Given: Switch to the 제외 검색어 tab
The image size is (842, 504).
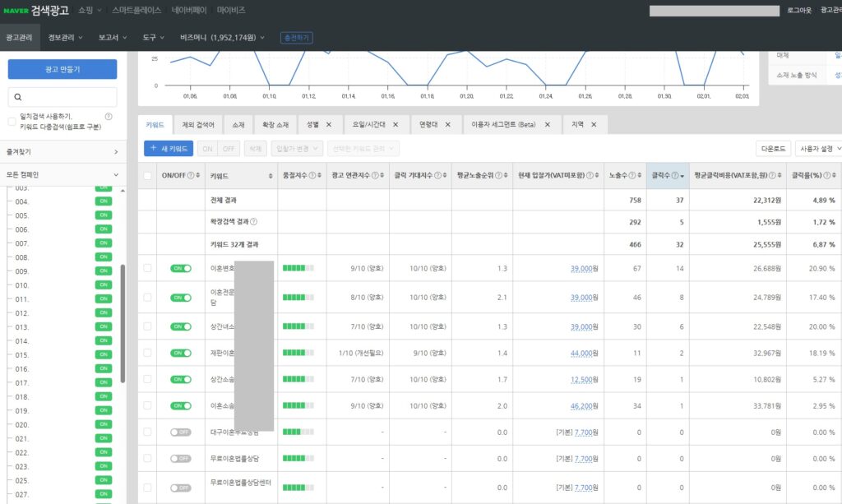Looking at the screenshot, I should [198, 124].
